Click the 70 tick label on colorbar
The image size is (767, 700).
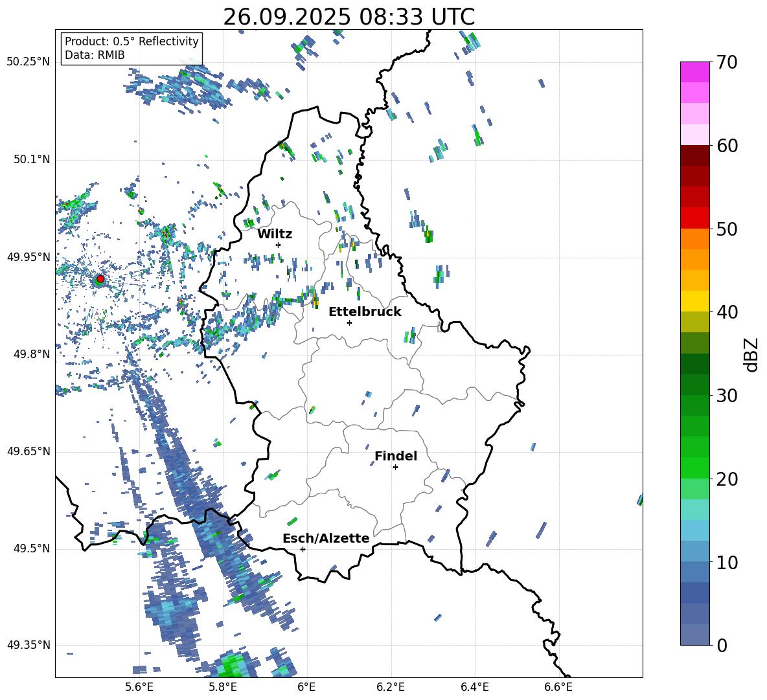pyautogui.click(x=727, y=62)
